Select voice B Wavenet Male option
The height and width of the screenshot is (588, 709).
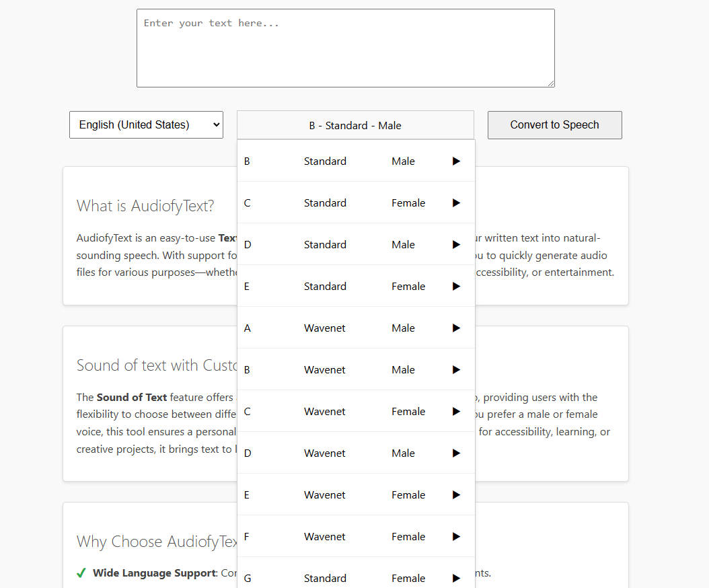[356, 369]
